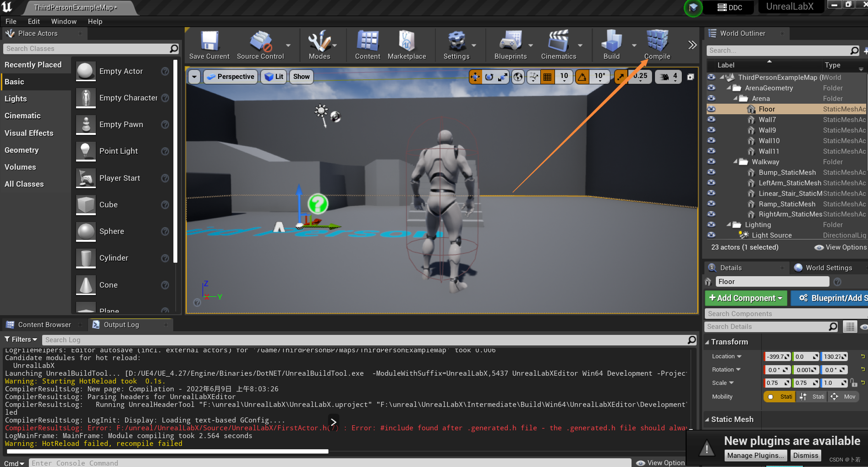Click Manage Plugins in the notification
868x467 pixels.
pyautogui.click(x=755, y=456)
